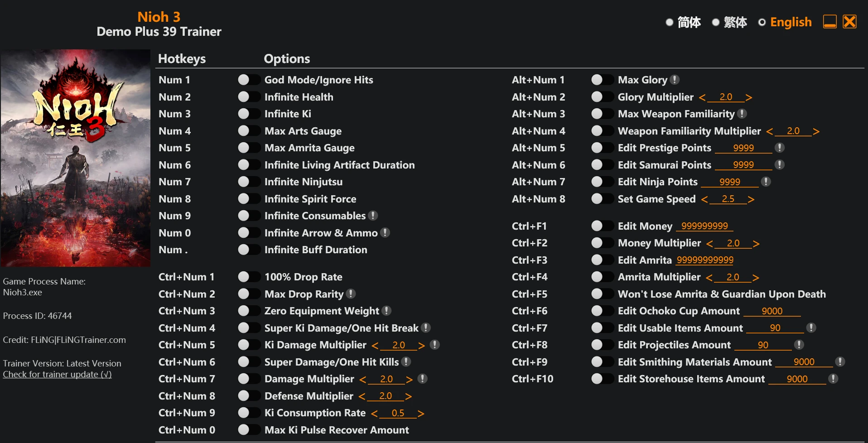Click info icon beside Infinite Consumables

click(x=373, y=216)
